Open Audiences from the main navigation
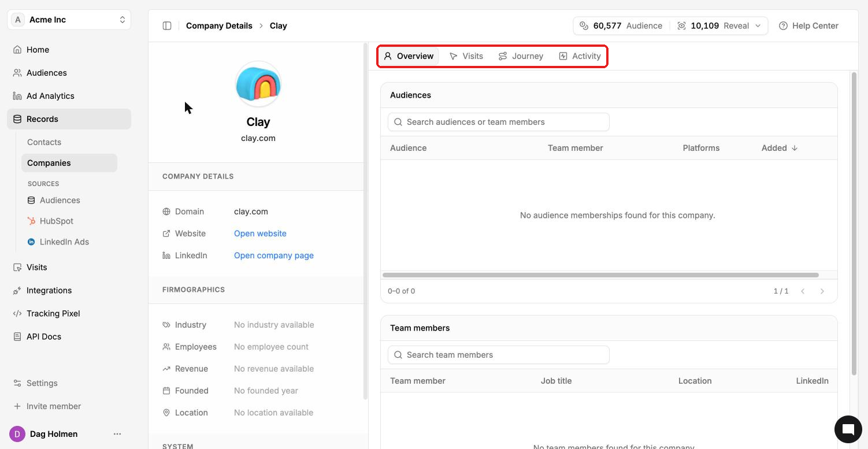This screenshot has width=868, height=449. 69,73
